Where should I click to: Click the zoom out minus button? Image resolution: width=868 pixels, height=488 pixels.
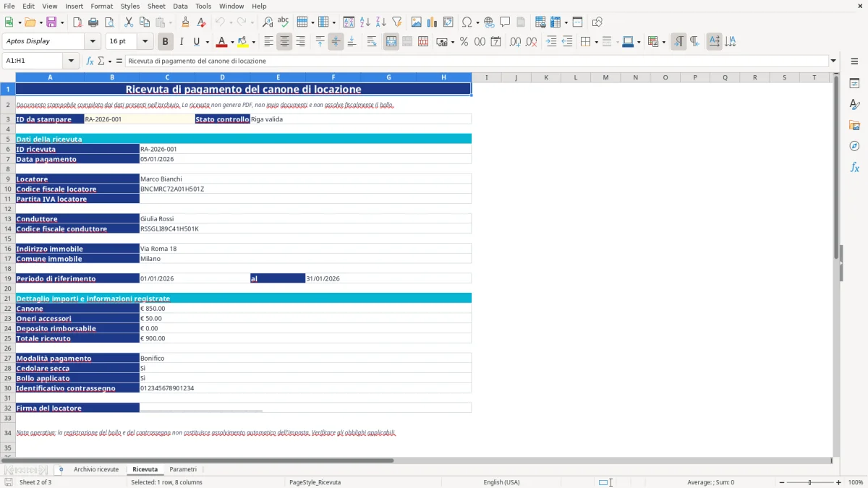click(x=780, y=482)
